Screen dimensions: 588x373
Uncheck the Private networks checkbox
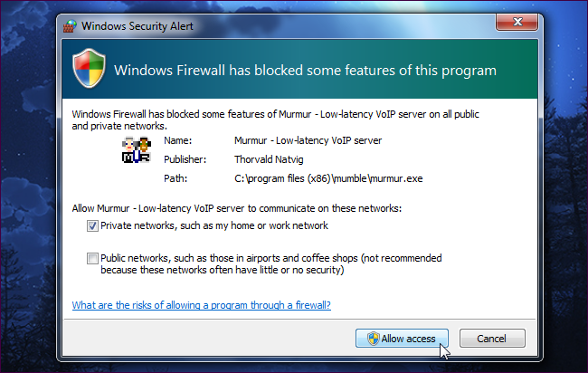(x=92, y=225)
